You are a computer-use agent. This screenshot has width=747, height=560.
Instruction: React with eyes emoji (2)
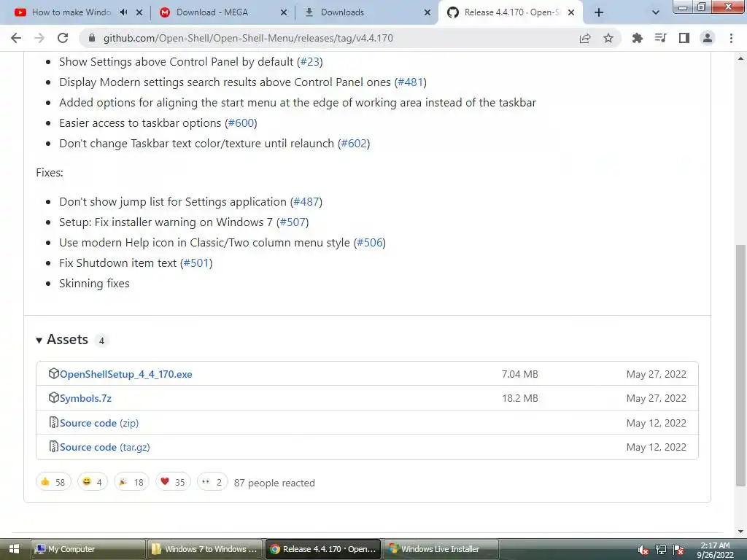212,482
